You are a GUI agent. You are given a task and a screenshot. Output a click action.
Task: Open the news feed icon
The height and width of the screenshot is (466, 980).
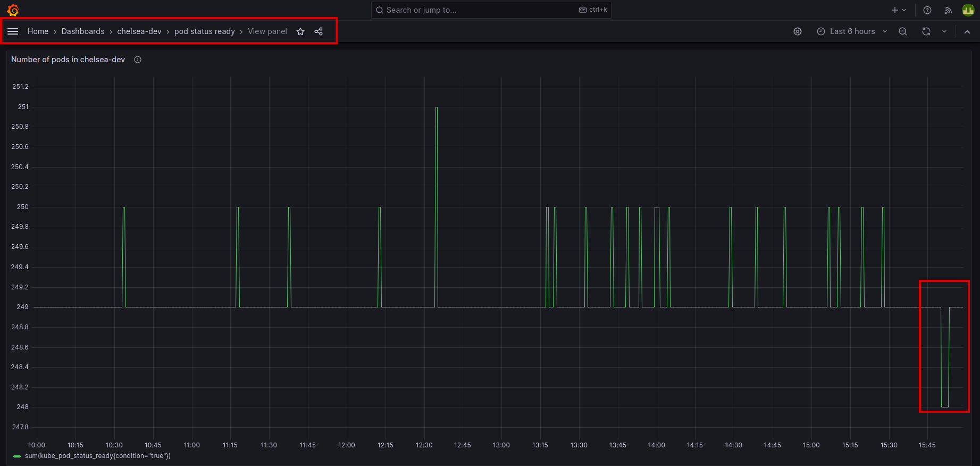pyautogui.click(x=948, y=10)
